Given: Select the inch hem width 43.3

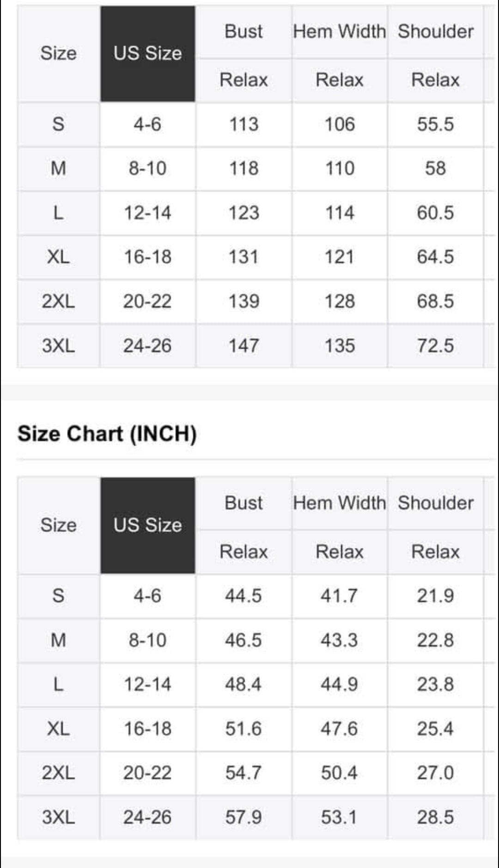Looking at the screenshot, I should point(340,640).
